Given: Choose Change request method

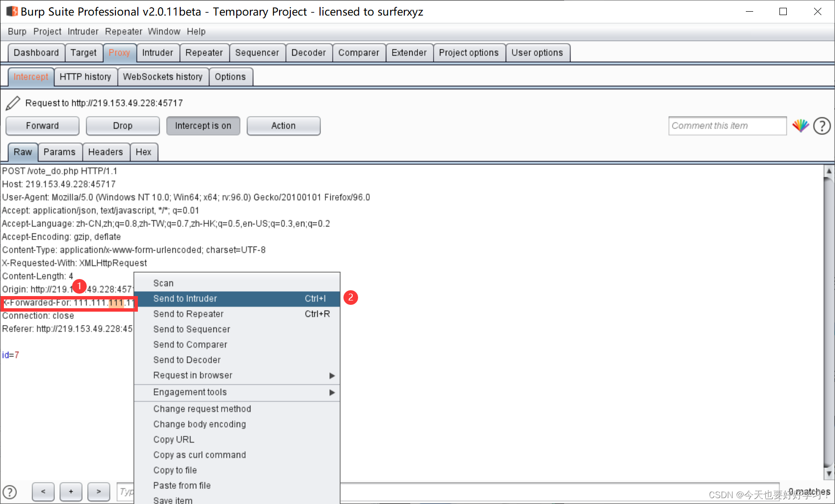Looking at the screenshot, I should click(237, 409).
